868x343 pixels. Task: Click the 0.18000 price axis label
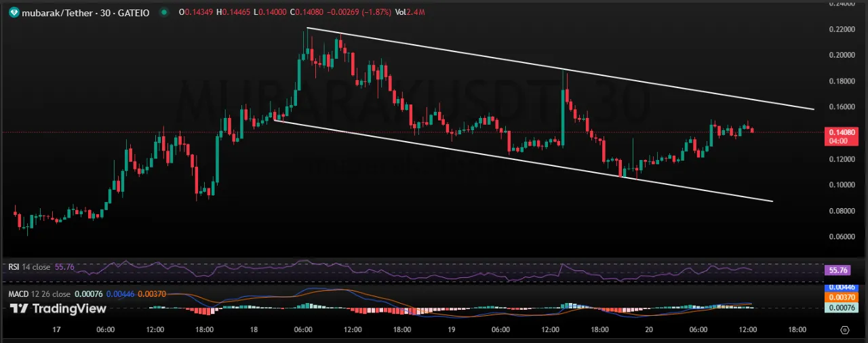[841, 81]
